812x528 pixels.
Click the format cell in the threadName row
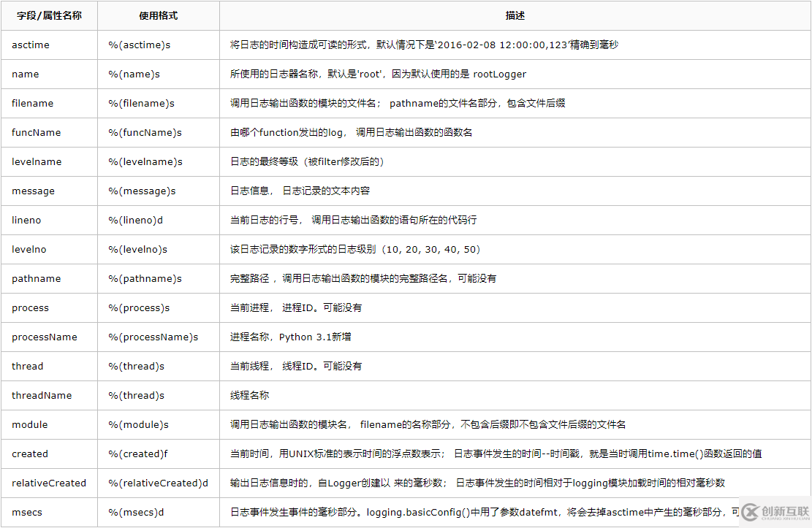click(x=159, y=396)
